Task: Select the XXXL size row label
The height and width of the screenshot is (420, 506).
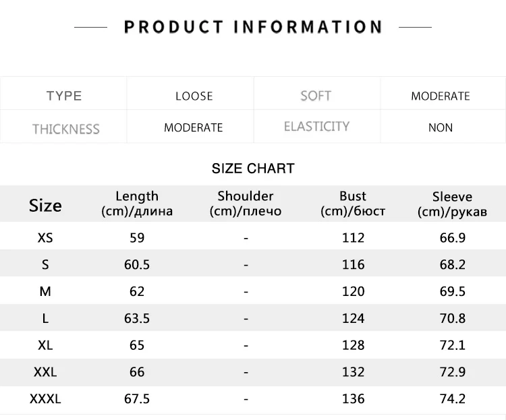Action: pos(45,399)
